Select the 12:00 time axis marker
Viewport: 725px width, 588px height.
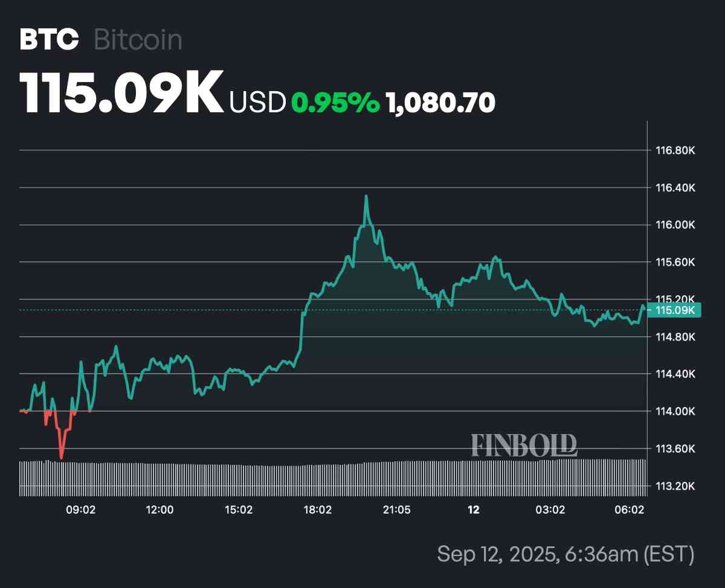coord(159,510)
